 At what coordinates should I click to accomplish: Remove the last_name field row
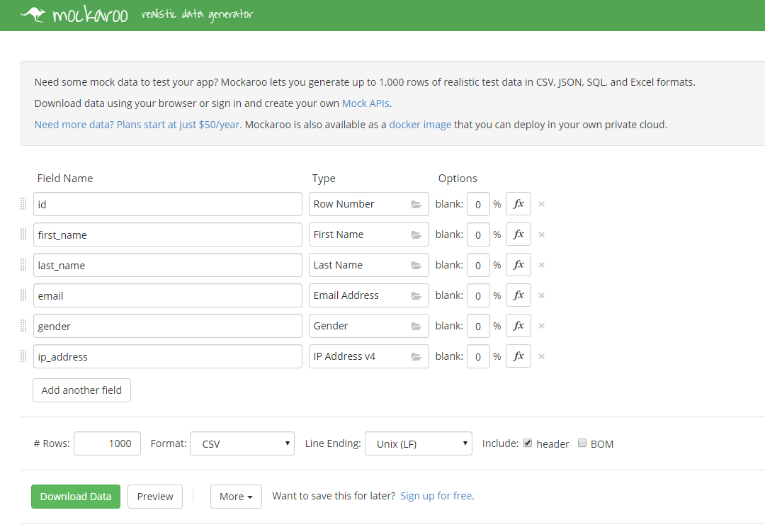[542, 265]
